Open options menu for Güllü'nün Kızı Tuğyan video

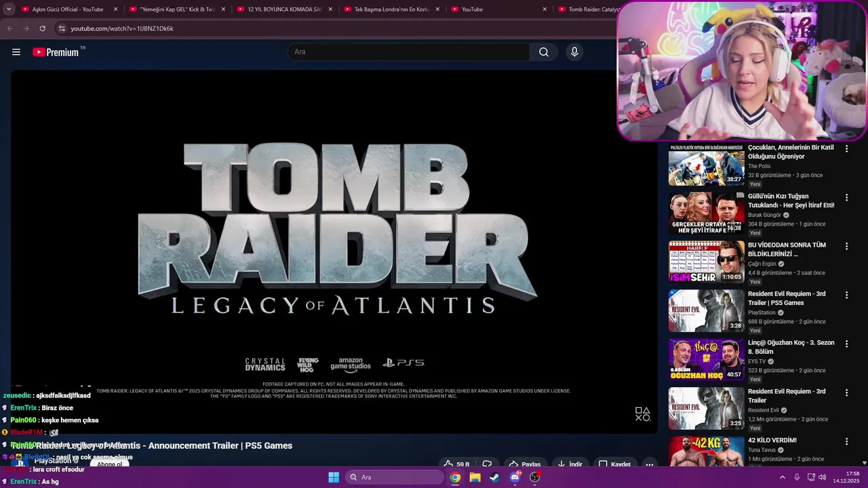[846, 198]
